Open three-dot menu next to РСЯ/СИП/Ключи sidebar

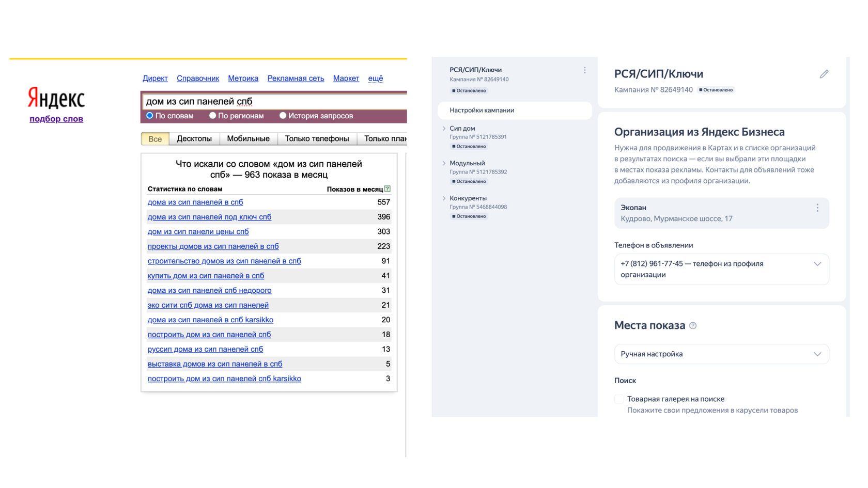coord(584,70)
